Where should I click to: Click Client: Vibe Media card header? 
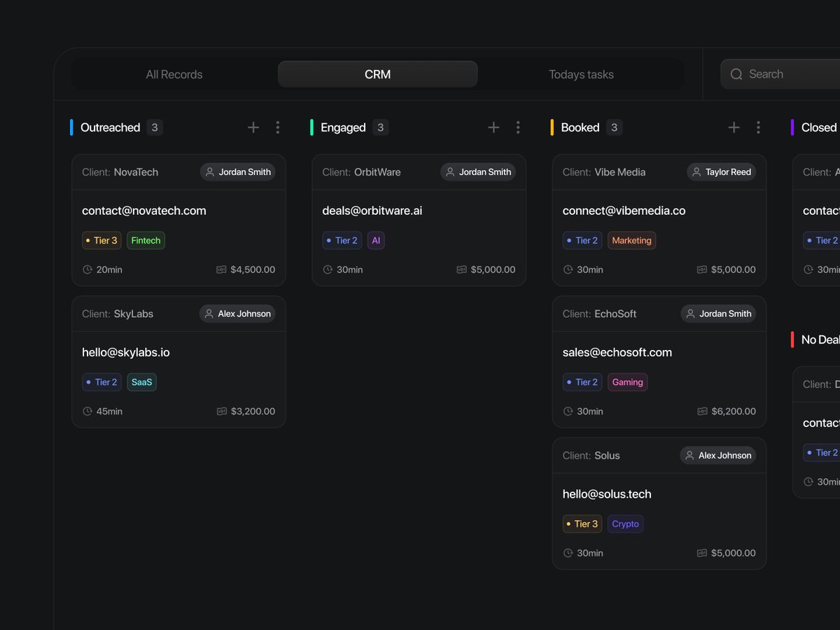pyautogui.click(x=604, y=172)
